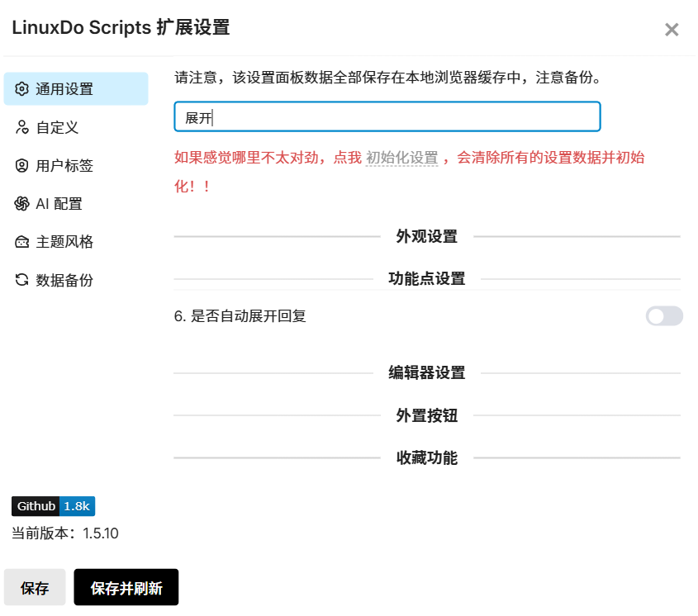Image resolution: width=698 pixels, height=616 pixels.
Task: Click the 初始化设置 reset link
Action: coord(402,158)
